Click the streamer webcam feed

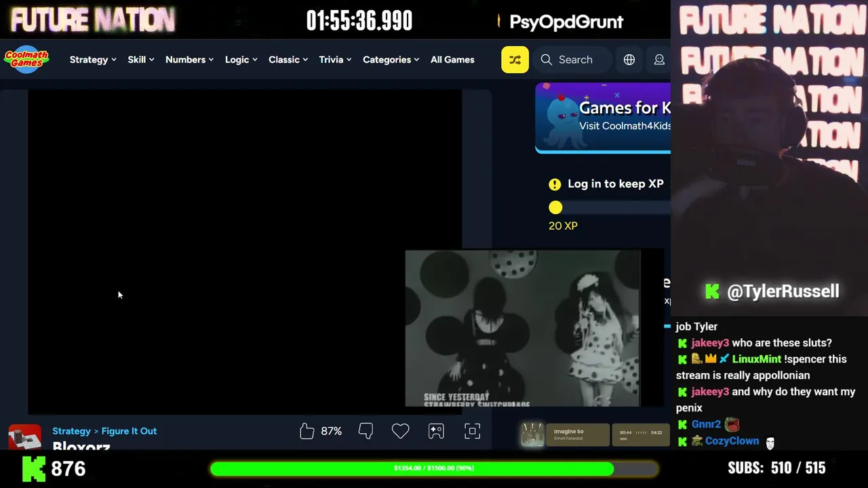click(769, 157)
